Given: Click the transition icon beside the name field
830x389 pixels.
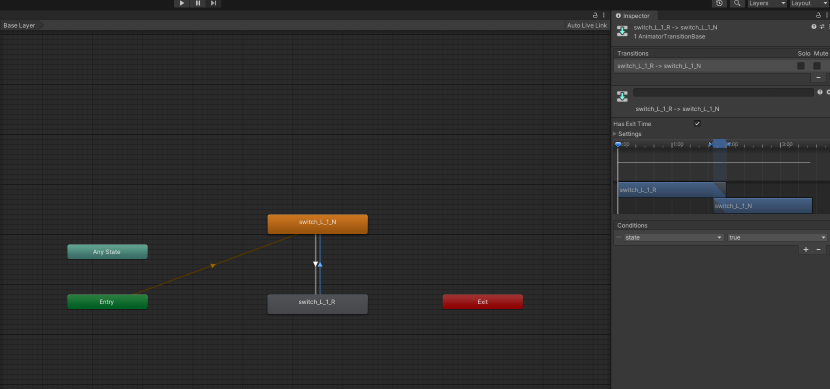Looking at the screenshot, I should tap(622, 96).
